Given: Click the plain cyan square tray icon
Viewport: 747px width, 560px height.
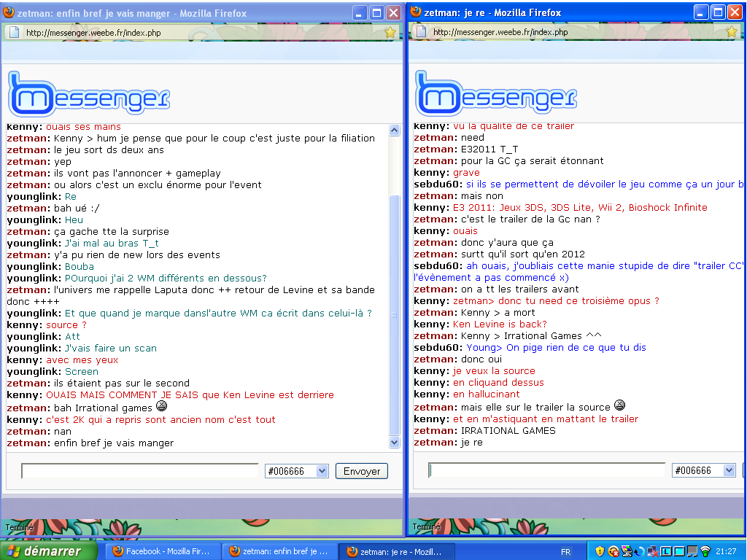Looking at the screenshot, I should point(678,551).
